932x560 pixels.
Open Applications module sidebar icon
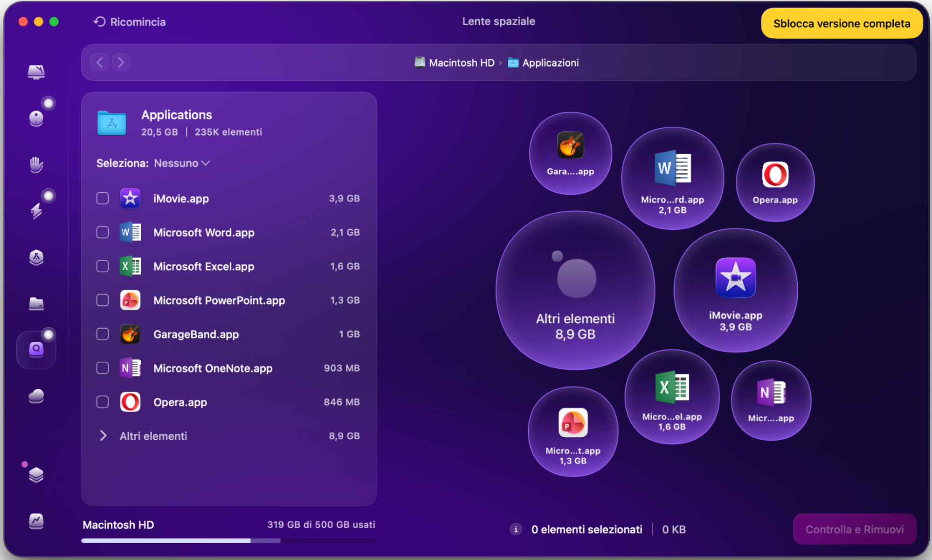(36, 257)
